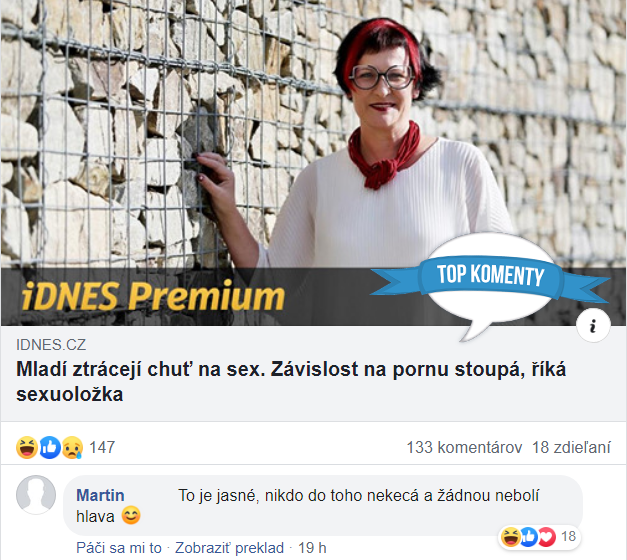Click the Martin commenter name
The image size is (627, 560).
pos(100,495)
